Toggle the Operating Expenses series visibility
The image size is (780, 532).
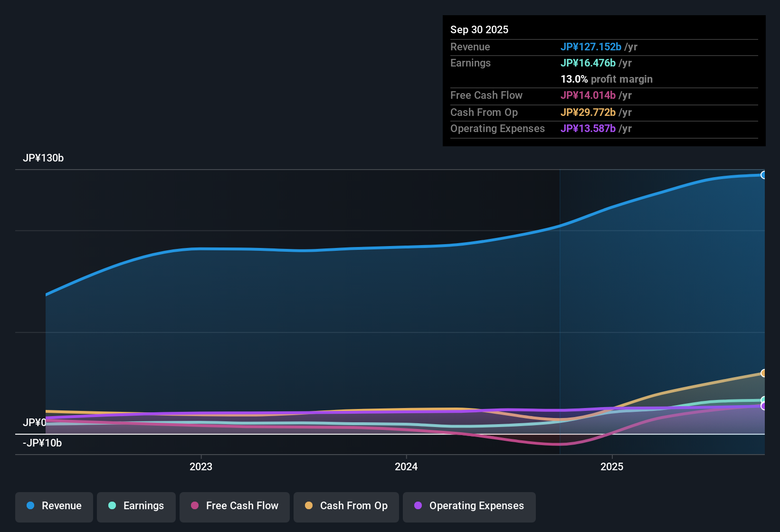tap(469, 506)
